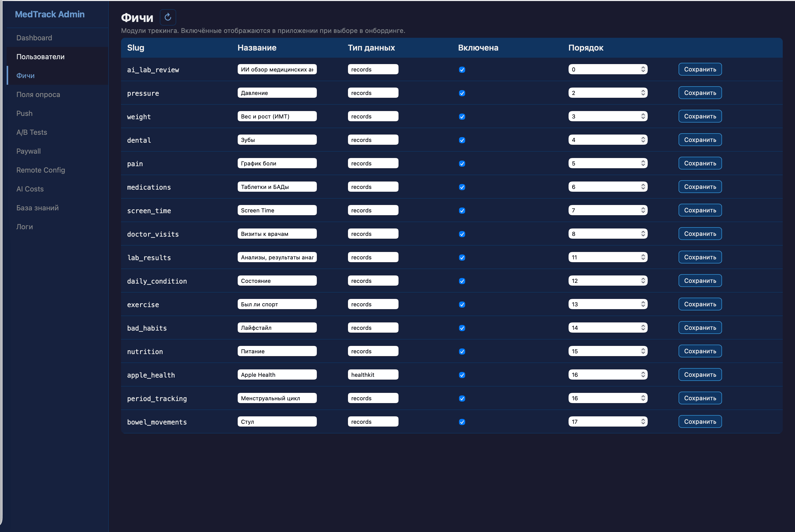Uncheck the Включена checkbox for pressure

(x=462, y=93)
